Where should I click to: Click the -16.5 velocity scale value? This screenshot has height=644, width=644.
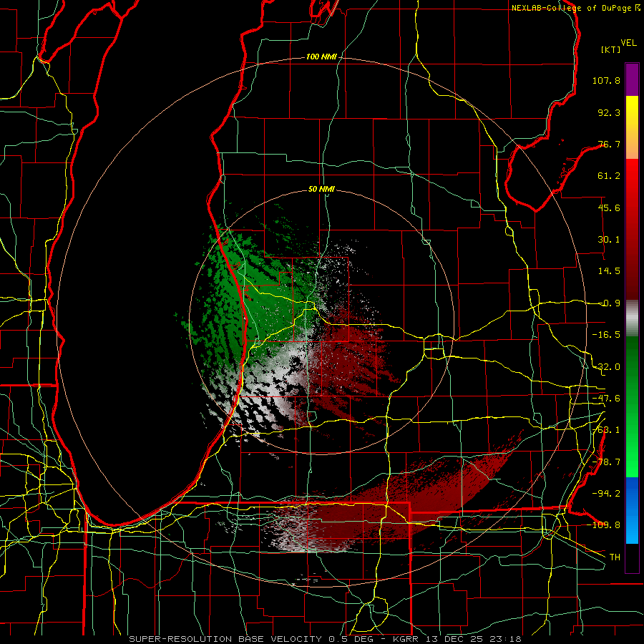[606, 335]
